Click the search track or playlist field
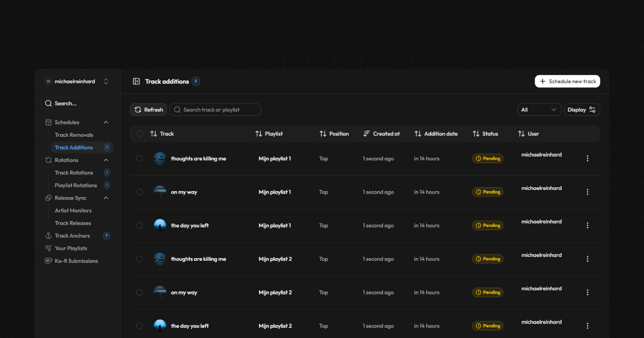Screen dimensions: 644x338 [215, 109]
